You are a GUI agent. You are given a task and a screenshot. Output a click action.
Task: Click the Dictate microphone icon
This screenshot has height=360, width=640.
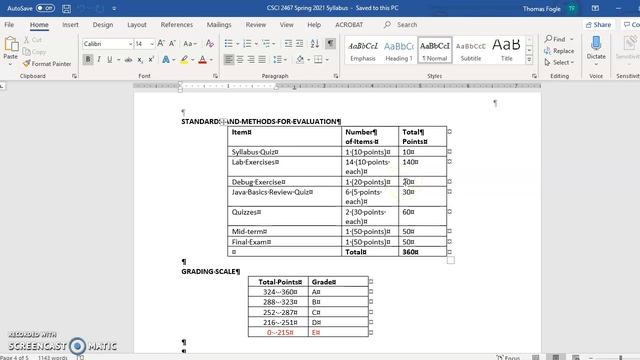click(596, 43)
